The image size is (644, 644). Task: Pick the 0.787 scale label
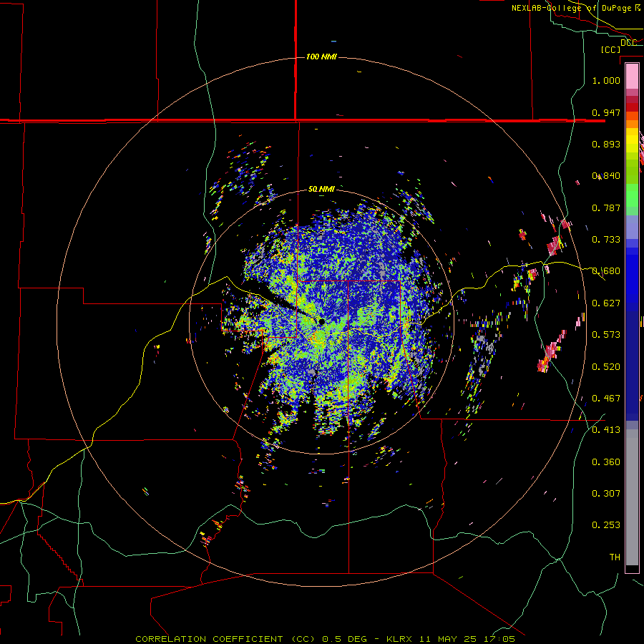click(606, 208)
